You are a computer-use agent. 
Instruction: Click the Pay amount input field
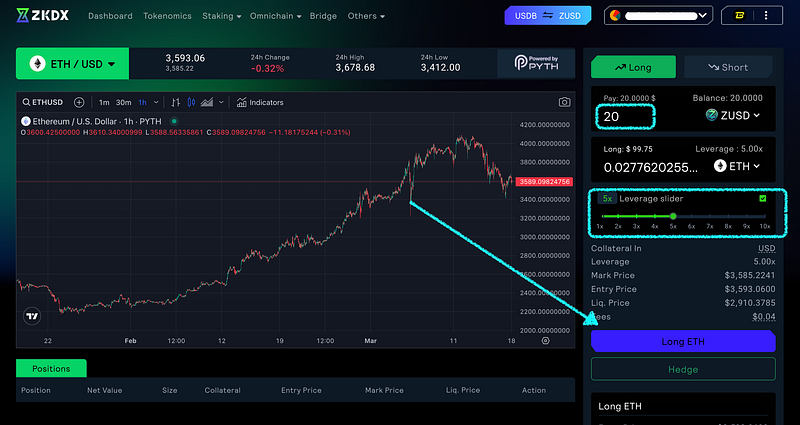(x=625, y=116)
